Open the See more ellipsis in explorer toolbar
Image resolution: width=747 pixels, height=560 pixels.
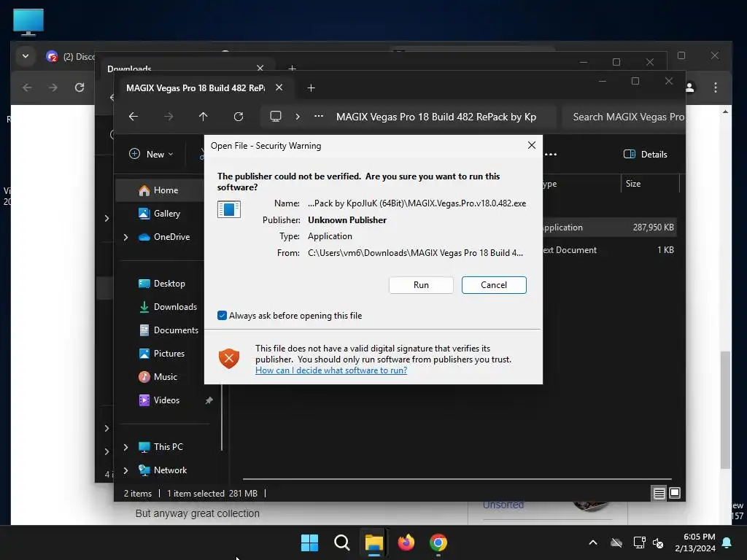click(551, 154)
